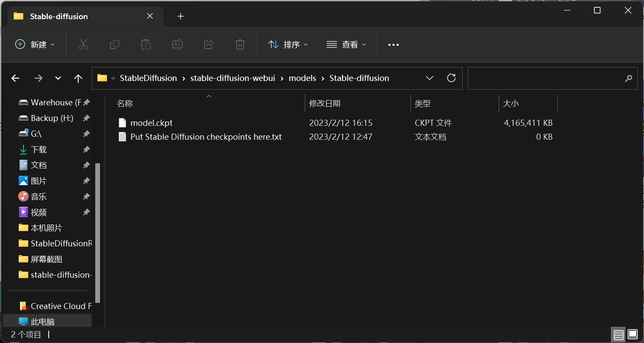Click chevron after StableDiffusion in path

click(184, 78)
